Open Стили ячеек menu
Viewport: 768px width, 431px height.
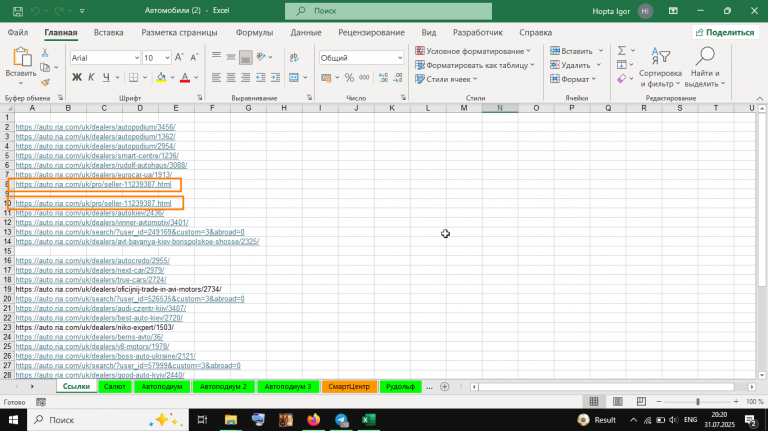(x=446, y=79)
